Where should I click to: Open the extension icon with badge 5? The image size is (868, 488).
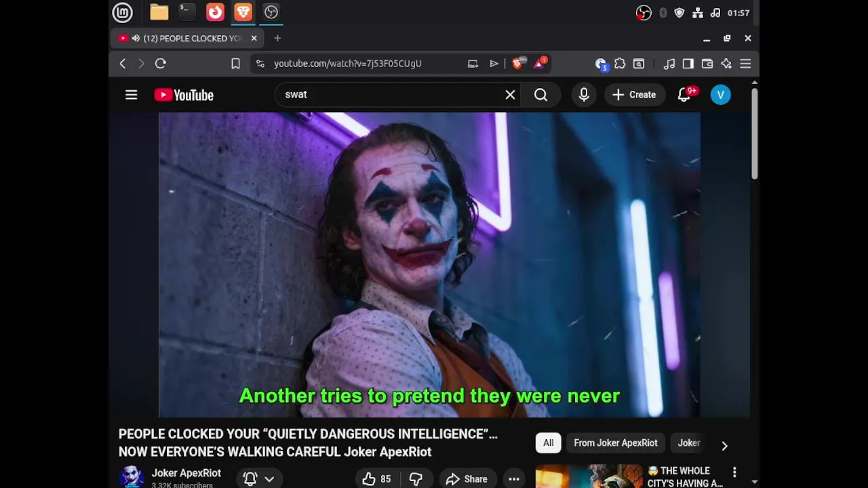click(x=601, y=64)
